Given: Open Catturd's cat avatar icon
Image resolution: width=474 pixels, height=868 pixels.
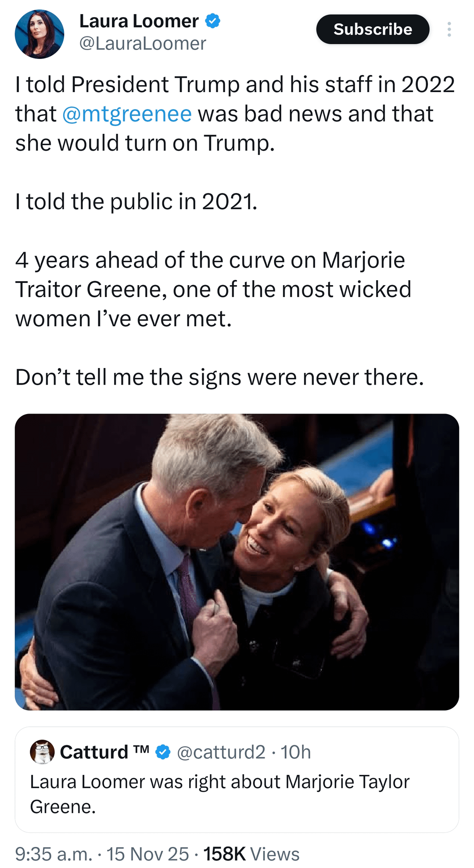Looking at the screenshot, I should (42, 752).
